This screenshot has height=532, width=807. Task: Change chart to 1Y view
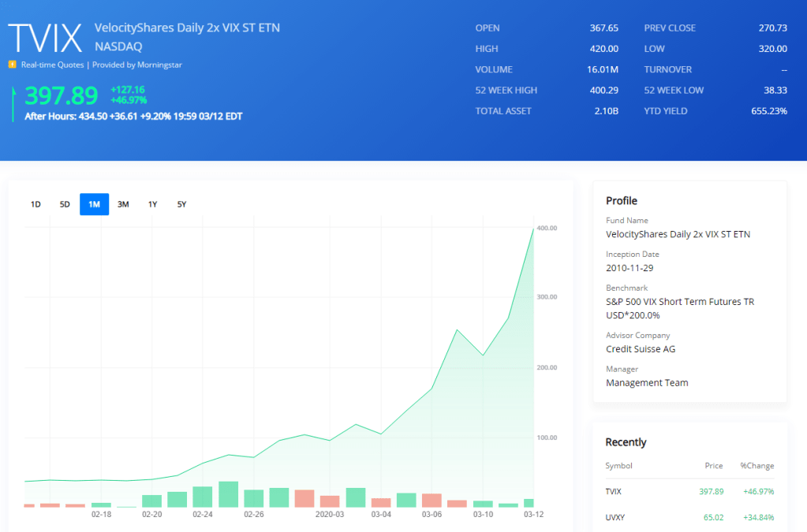(152, 204)
